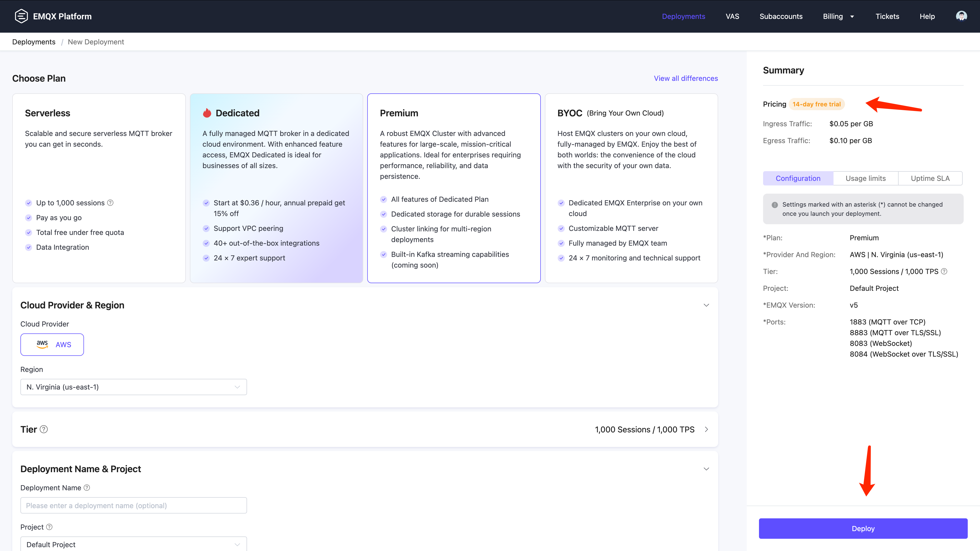This screenshot has height=551, width=980.
Task: Click the Tier help question icon
Action: (44, 429)
